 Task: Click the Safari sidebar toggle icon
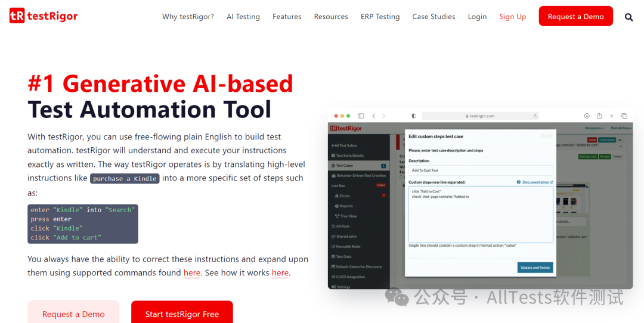[361, 116]
